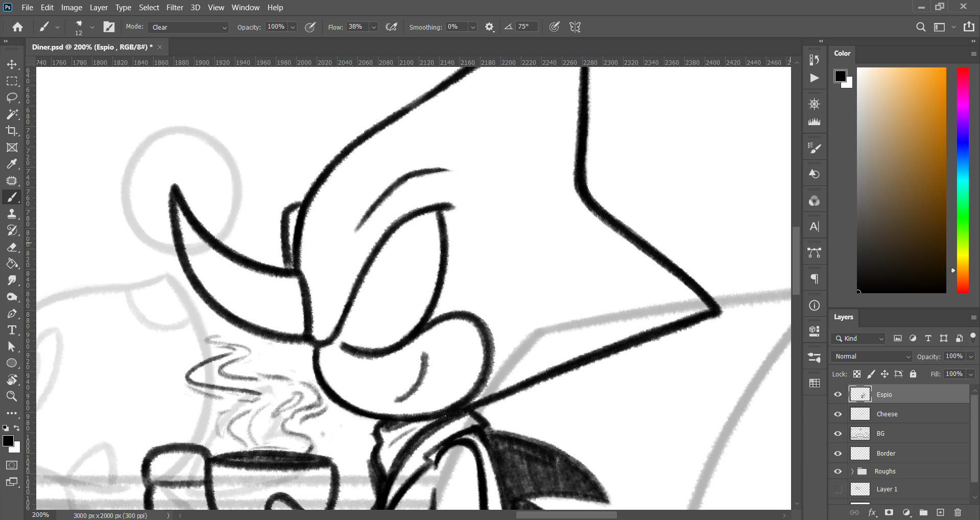Show the hidden Layer 1
The image size is (980, 520).
tap(838, 489)
